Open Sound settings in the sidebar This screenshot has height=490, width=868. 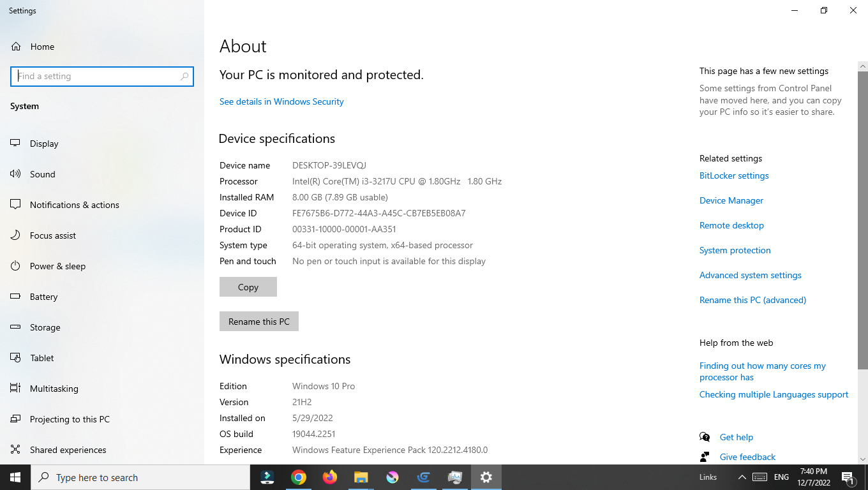coord(42,174)
